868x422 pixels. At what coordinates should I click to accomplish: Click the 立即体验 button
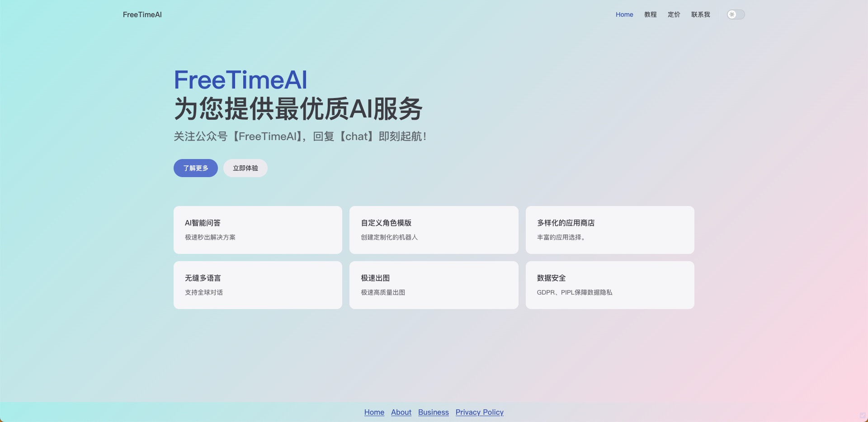tap(245, 168)
